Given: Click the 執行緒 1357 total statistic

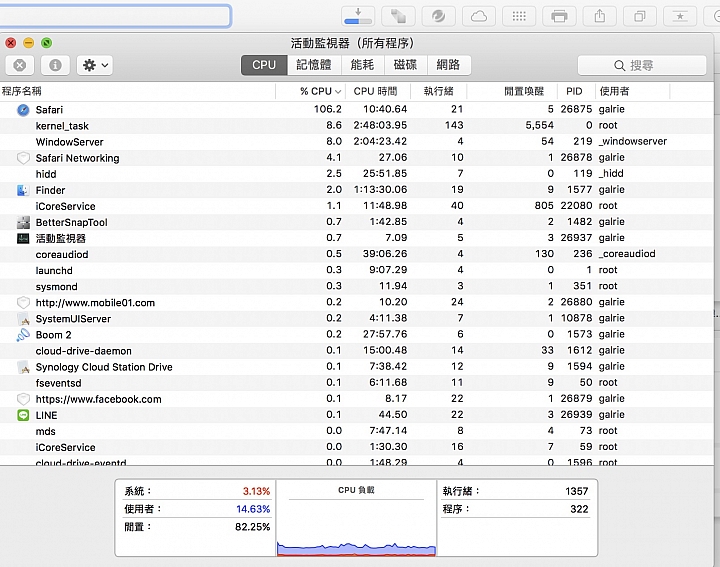Looking at the screenshot, I should click(515, 491).
